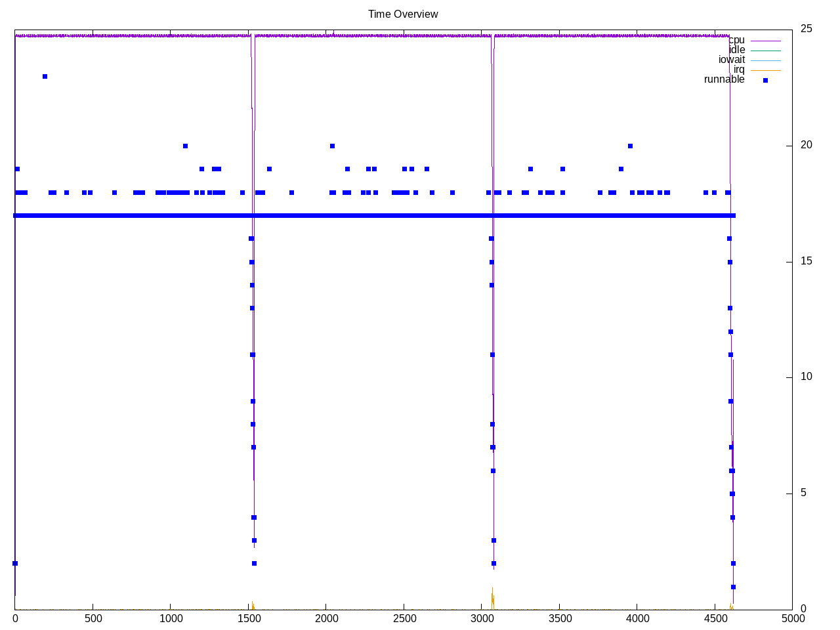Click the "iowait" legend label

click(x=731, y=60)
